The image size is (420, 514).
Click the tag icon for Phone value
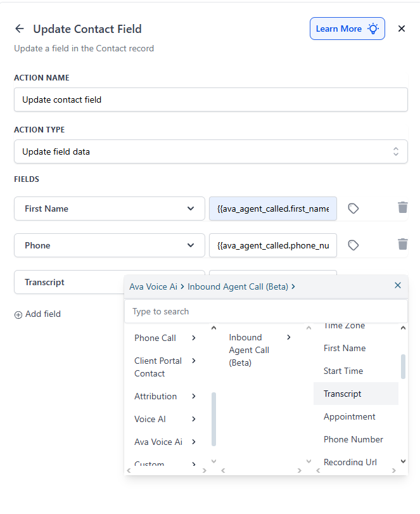(x=353, y=245)
